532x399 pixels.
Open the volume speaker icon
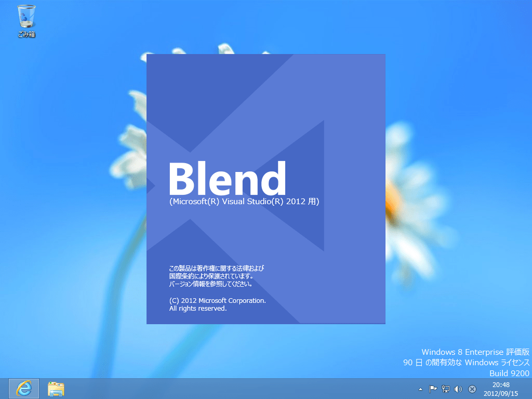(x=458, y=389)
